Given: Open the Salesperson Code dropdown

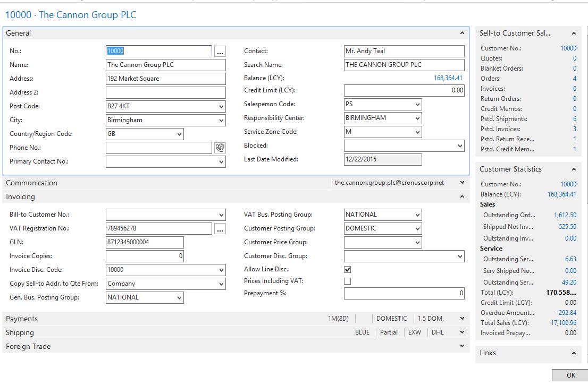Looking at the screenshot, I should (417, 104).
